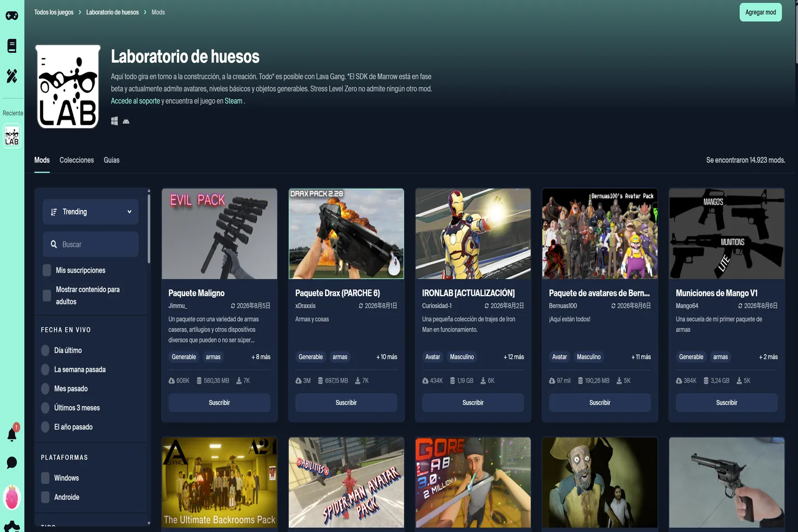
Task: Check the Androide platform filter
Action: click(45, 497)
